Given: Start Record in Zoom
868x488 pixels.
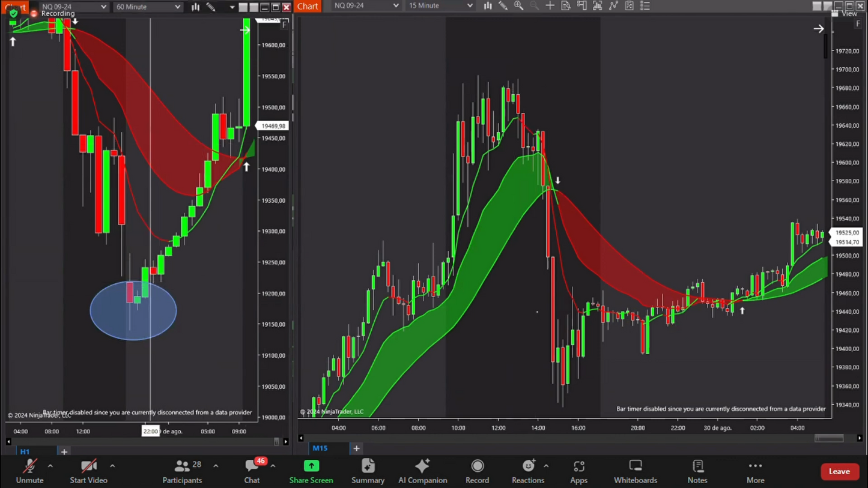Looking at the screenshot, I should click(477, 471).
